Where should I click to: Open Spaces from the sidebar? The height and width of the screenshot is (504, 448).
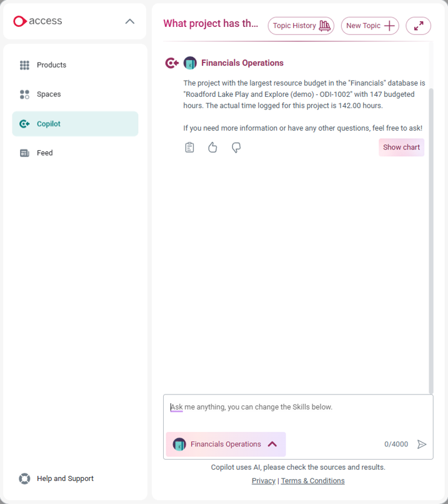48,94
